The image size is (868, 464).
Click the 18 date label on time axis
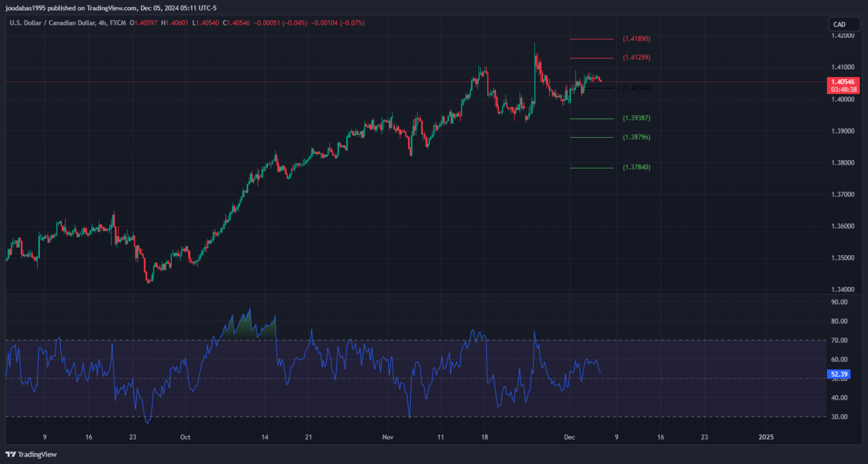coord(485,437)
